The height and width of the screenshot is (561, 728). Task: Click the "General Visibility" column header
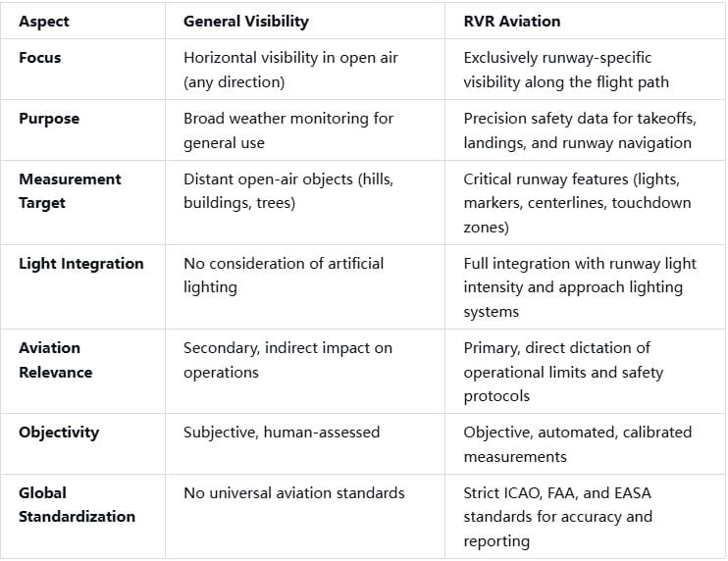pos(245,19)
